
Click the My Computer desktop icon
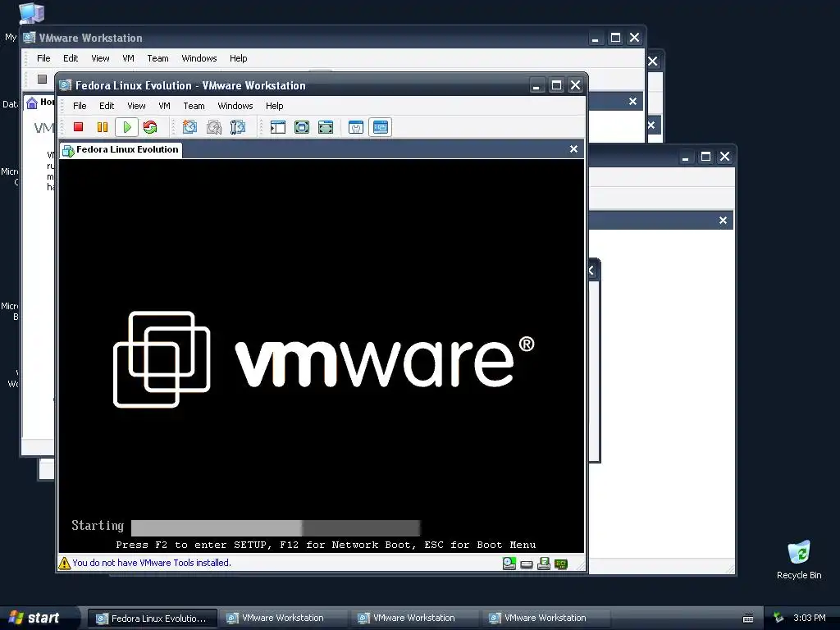click(32, 13)
